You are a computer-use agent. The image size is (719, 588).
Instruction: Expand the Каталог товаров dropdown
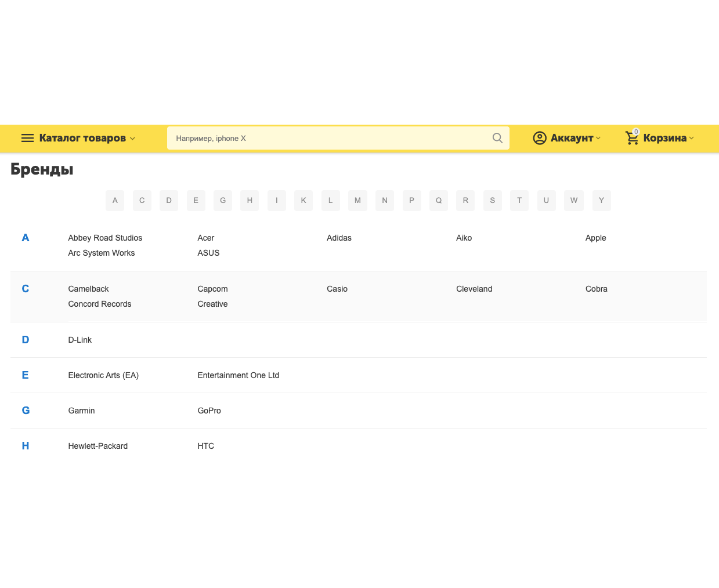(87, 138)
